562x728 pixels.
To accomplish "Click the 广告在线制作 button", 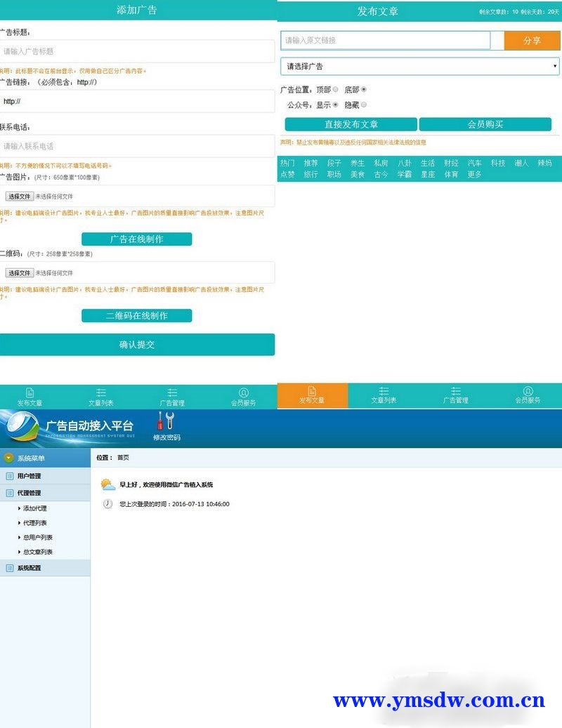I will click(x=136, y=239).
